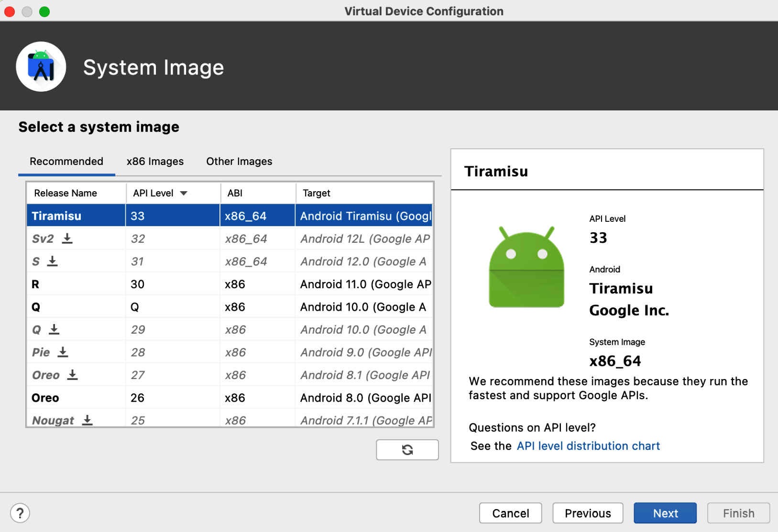
Task: Click API level 33 cell
Action: tap(173, 216)
